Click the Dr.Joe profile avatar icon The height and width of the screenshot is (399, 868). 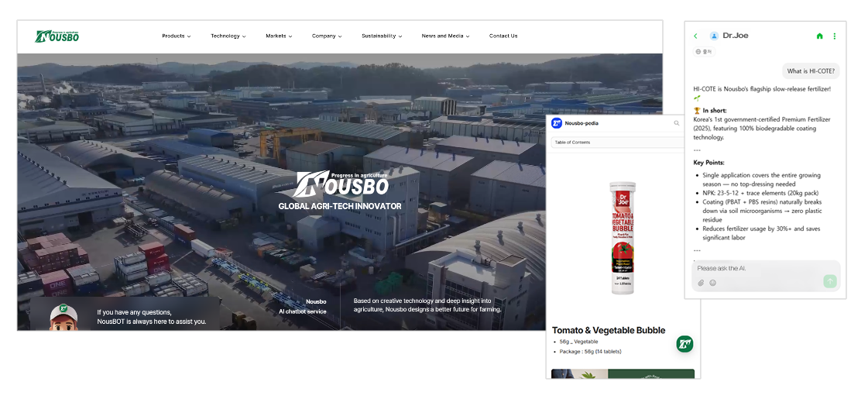point(714,36)
